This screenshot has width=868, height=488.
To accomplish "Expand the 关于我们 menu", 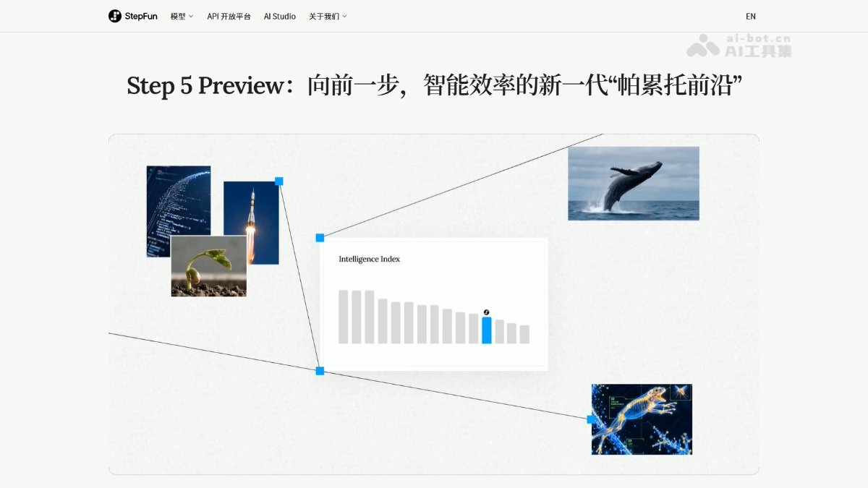I will 328,16.
